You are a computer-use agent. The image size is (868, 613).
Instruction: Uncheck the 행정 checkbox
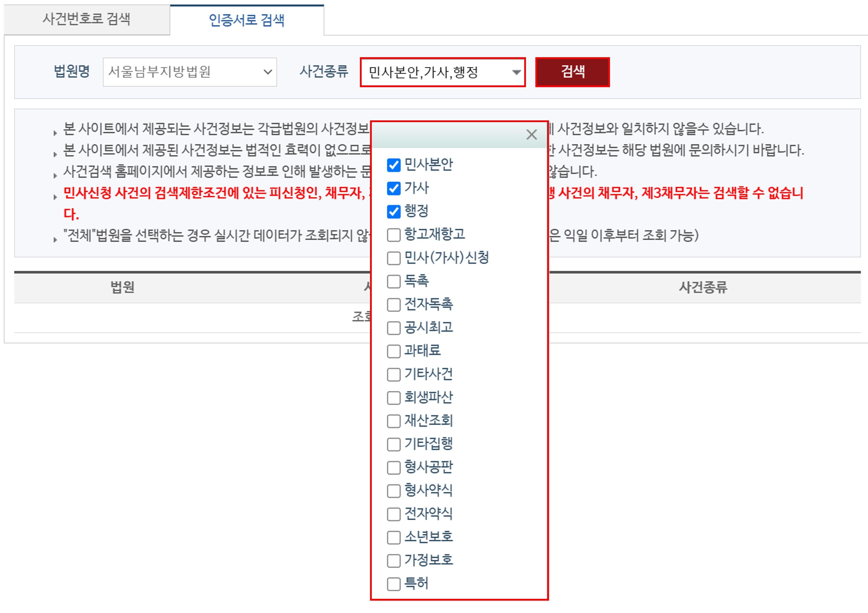(394, 212)
